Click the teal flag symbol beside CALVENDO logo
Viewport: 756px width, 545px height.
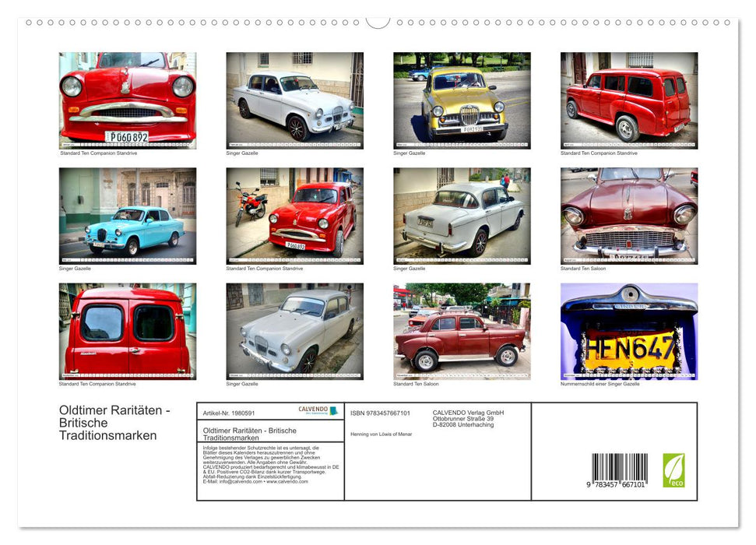[x=333, y=410]
